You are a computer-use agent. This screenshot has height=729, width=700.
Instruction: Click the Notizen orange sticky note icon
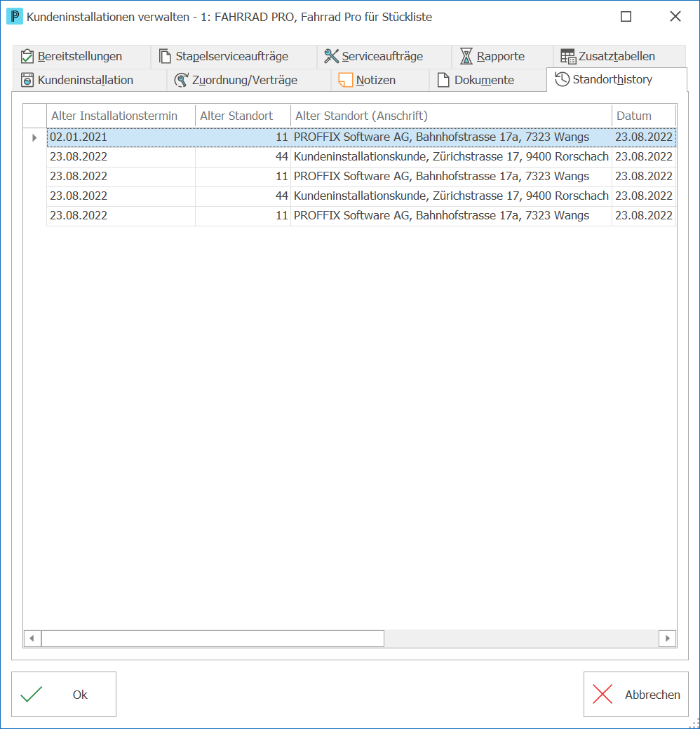346,80
